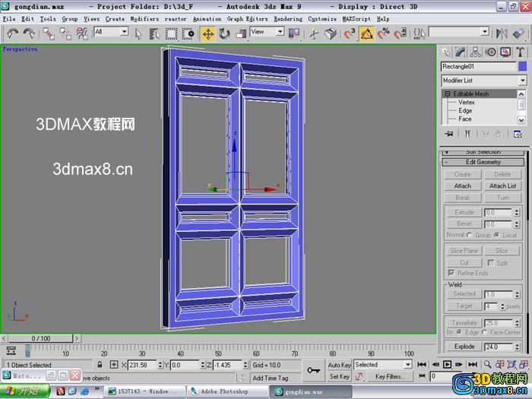The image size is (532, 399).
Task: Click the Rectangular Selection Region icon
Action: click(171, 33)
